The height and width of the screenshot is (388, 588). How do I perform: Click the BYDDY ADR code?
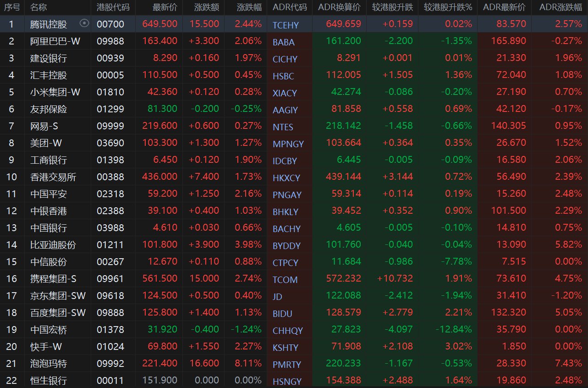286,246
